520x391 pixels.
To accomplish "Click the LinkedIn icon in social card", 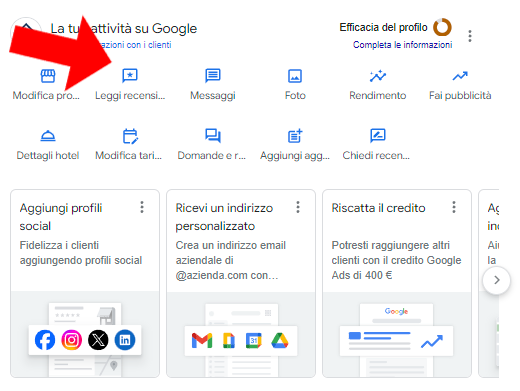I will coord(125,340).
